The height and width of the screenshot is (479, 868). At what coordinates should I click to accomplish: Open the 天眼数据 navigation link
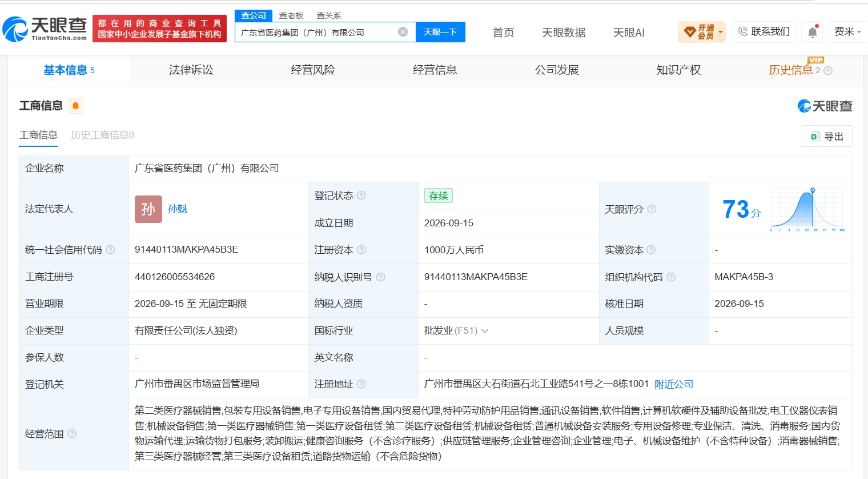click(564, 33)
